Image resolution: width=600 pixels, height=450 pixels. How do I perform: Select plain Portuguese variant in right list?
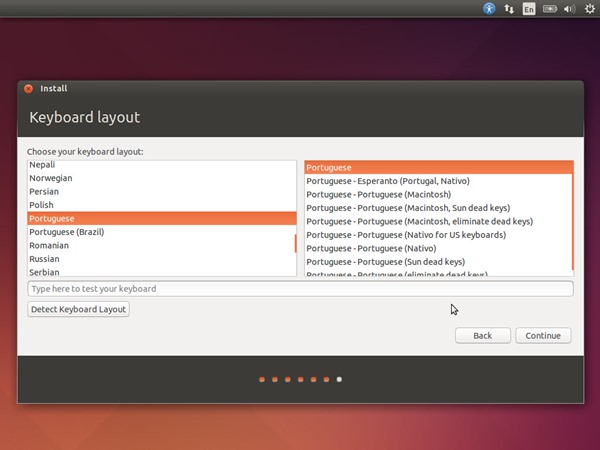[438, 168]
